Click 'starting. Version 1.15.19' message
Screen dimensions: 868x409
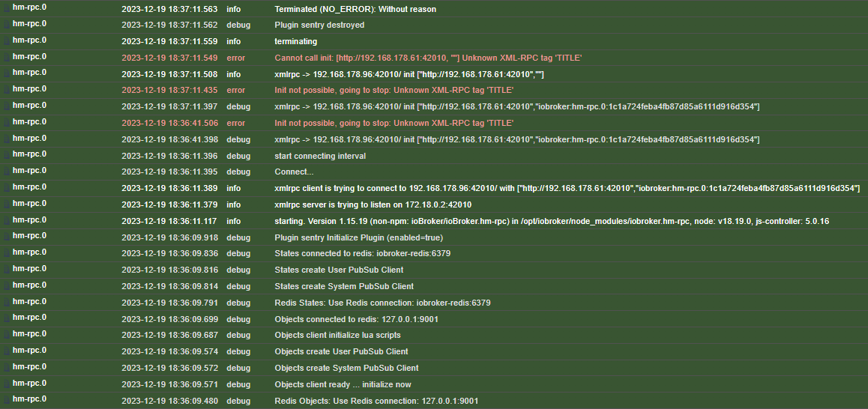tap(552, 222)
